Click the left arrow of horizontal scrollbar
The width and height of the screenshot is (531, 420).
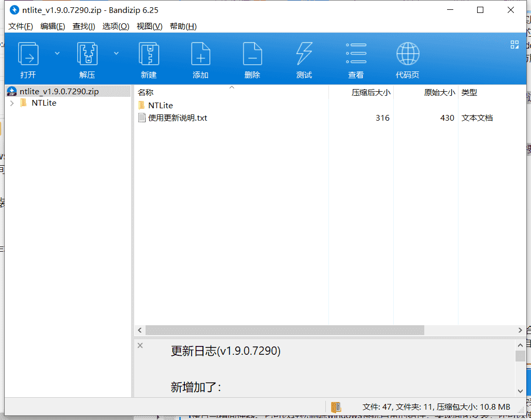coord(140,330)
